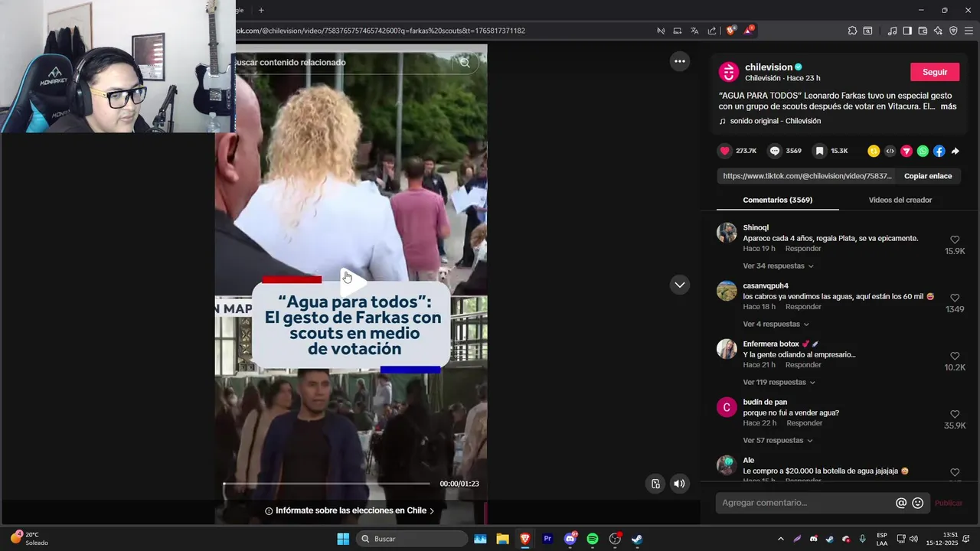This screenshot has height=551, width=980.
Task: Reply to casanvqpuh4's comment via Responder
Action: tap(803, 307)
